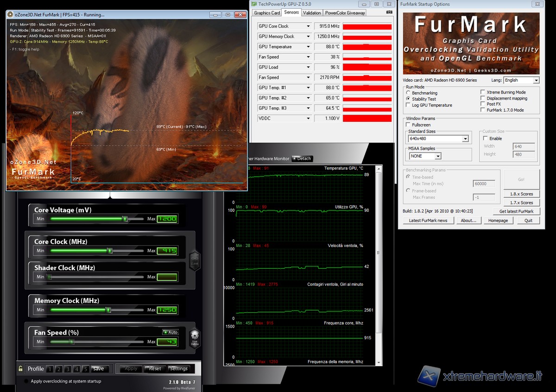Enable Post FX checkbox
This screenshot has height=392, width=556.
[x=483, y=104]
